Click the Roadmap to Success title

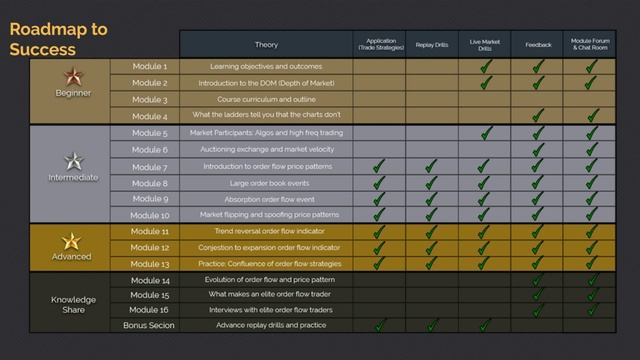[58, 39]
